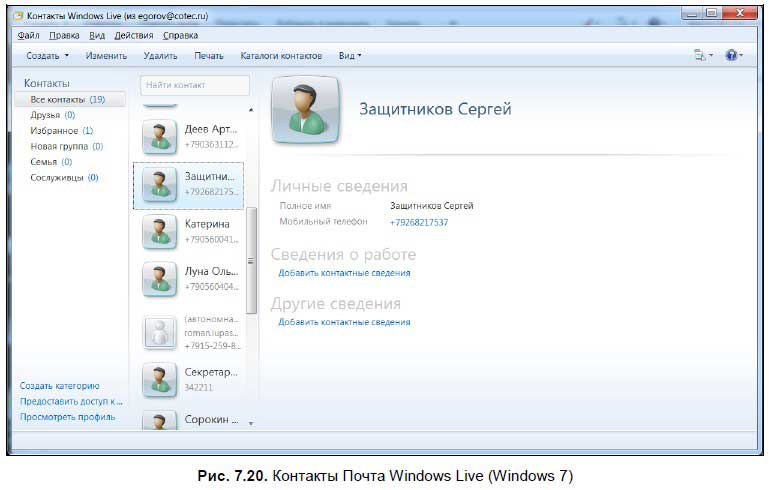Click Печать in the toolbar

pos(209,56)
